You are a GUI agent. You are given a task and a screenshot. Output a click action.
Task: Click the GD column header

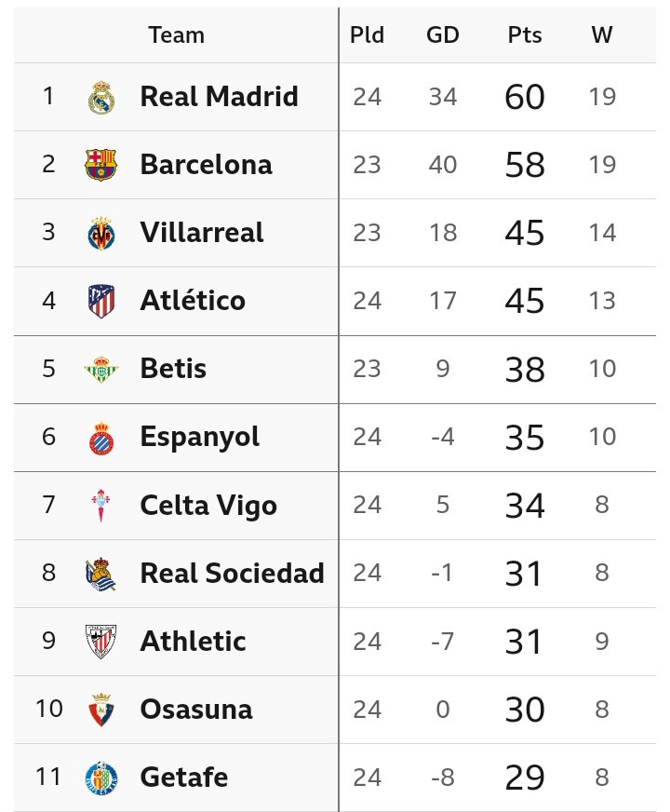coord(443,35)
